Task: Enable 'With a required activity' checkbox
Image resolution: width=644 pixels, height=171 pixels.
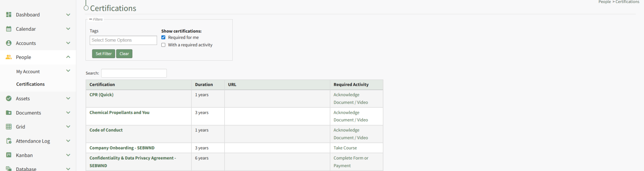Action: [163, 45]
